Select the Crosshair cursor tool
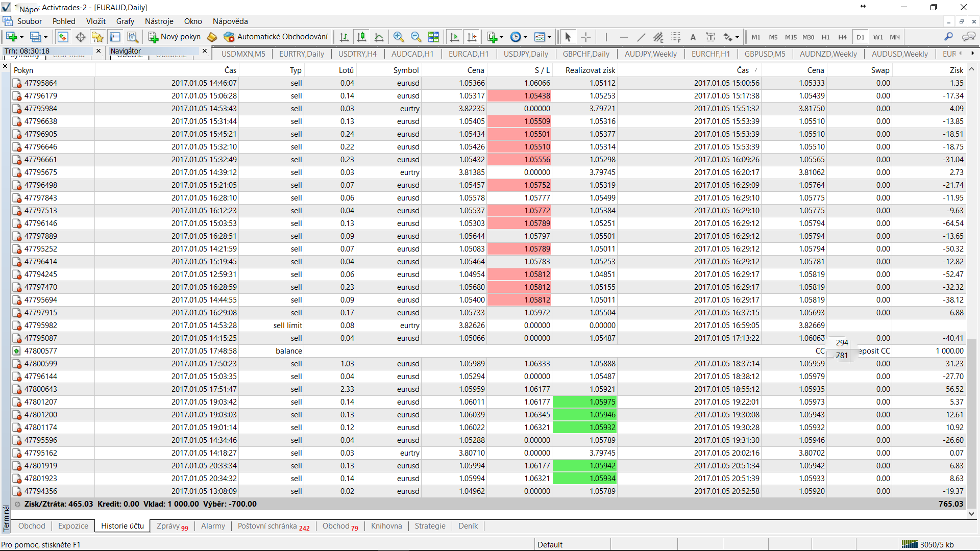Image resolution: width=980 pixels, height=551 pixels. (586, 37)
